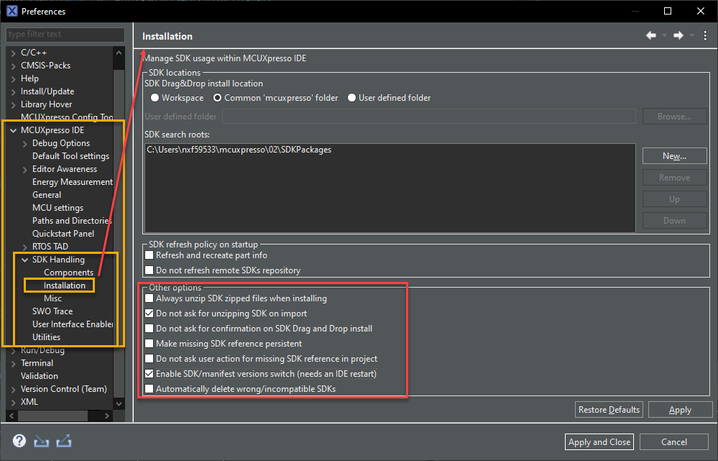718x461 pixels.
Task: Select MCU settings in the tree
Action: 57,208
